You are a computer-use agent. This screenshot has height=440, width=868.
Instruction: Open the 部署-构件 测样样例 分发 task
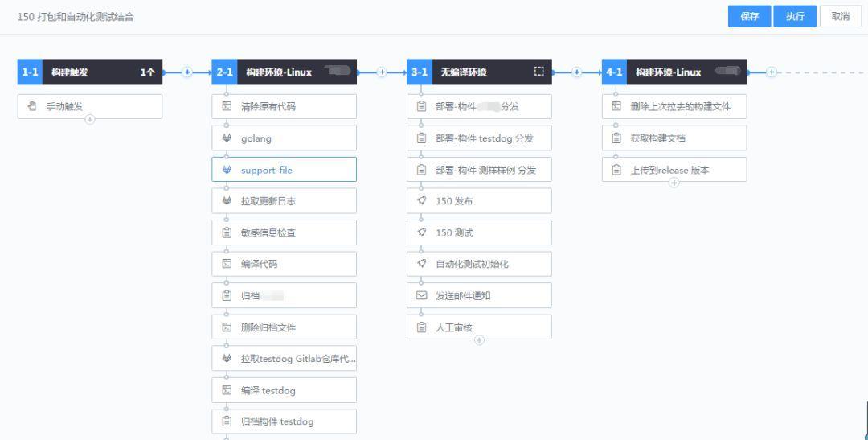click(x=479, y=170)
